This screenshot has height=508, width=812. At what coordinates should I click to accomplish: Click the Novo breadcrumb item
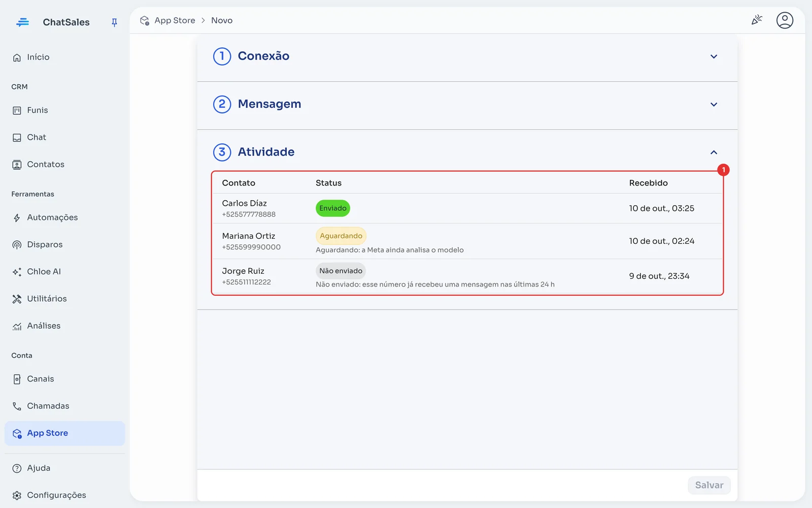pos(222,20)
